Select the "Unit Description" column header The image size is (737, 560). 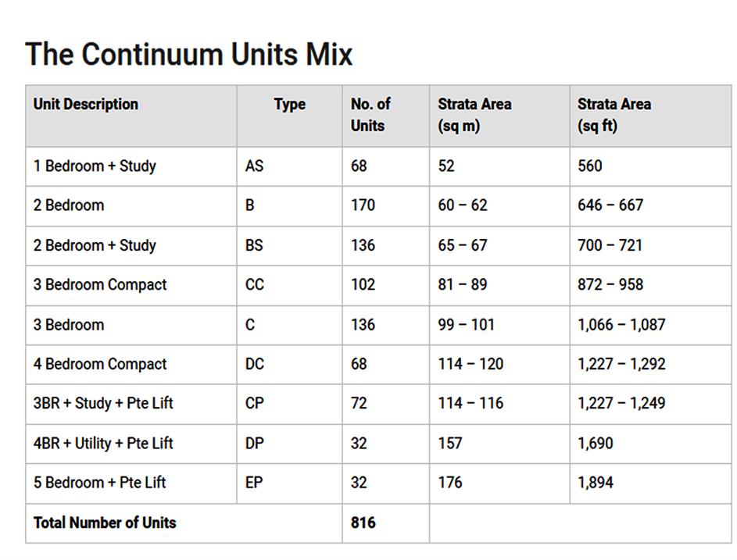coord(86,105)
